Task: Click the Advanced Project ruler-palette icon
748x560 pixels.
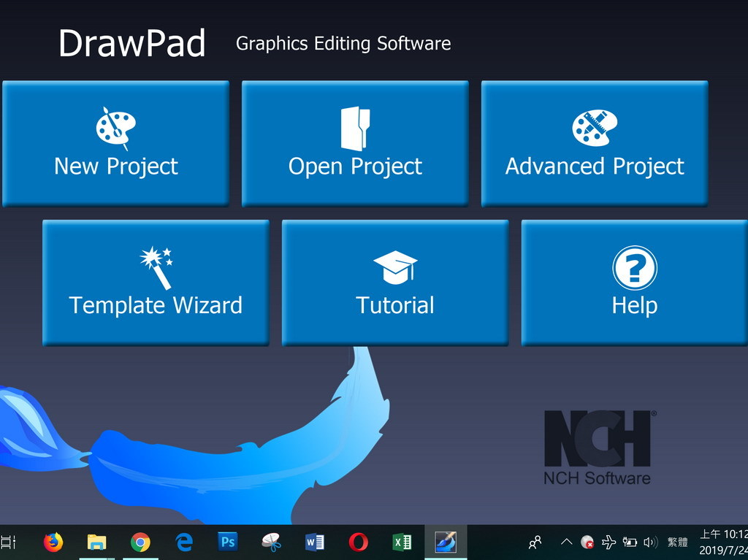Action: 594,126
